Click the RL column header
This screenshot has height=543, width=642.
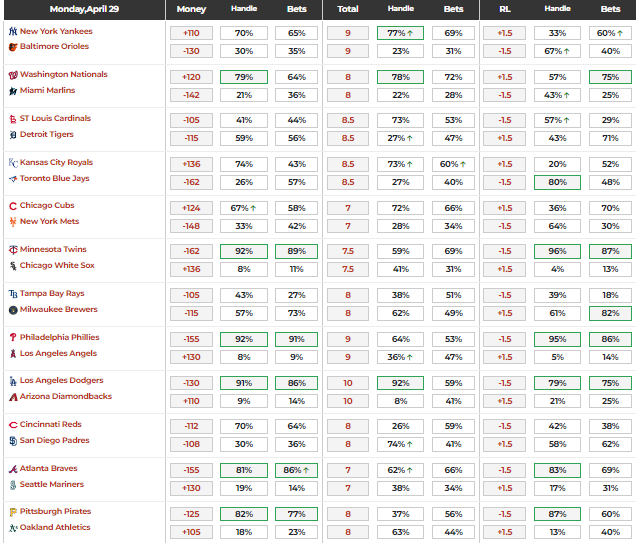504,9
